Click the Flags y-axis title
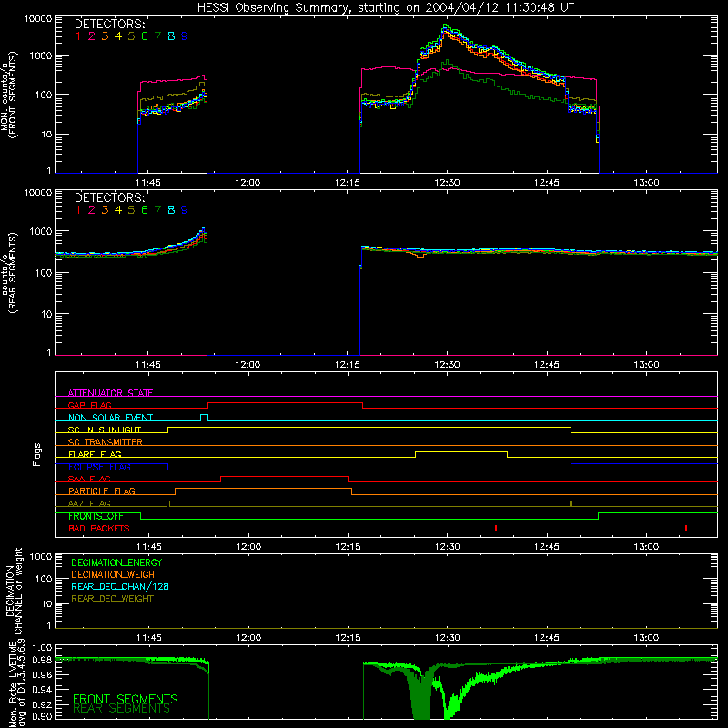Image resolution: width=728 pixels, height=728 pixels. tap(36, 454)
